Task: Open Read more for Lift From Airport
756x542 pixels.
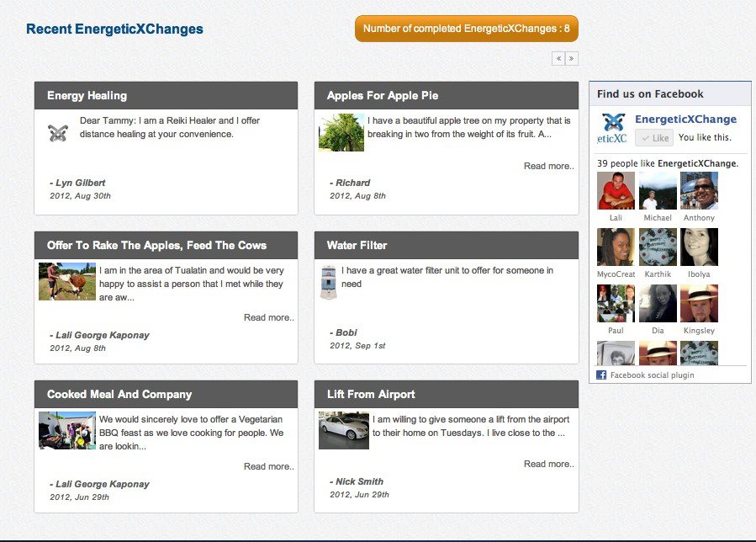Action: click(x=548, y=463)
